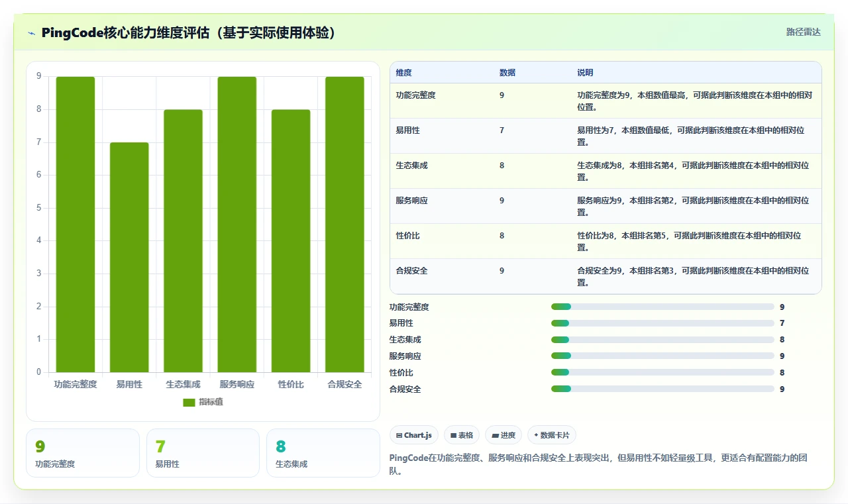
Task: Click the 生态集成 progress bar
Action: tap(662, 340)
